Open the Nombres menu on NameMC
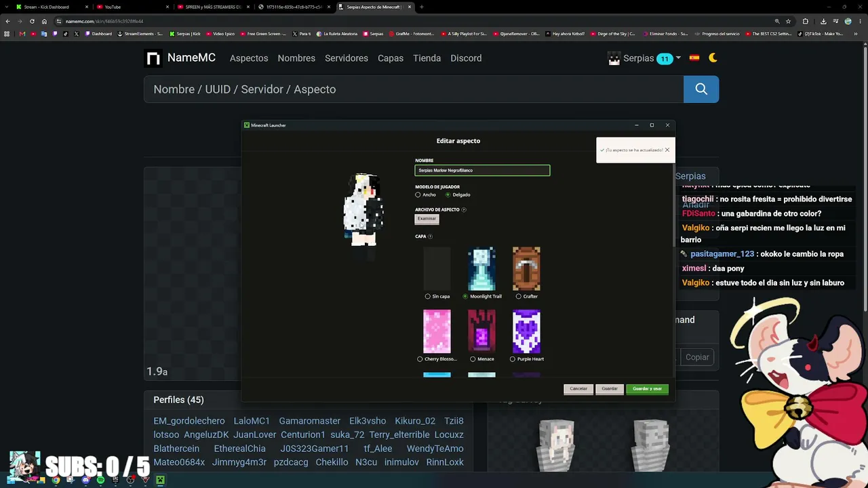The image size is (868, 488). click(x=296, y=58)
